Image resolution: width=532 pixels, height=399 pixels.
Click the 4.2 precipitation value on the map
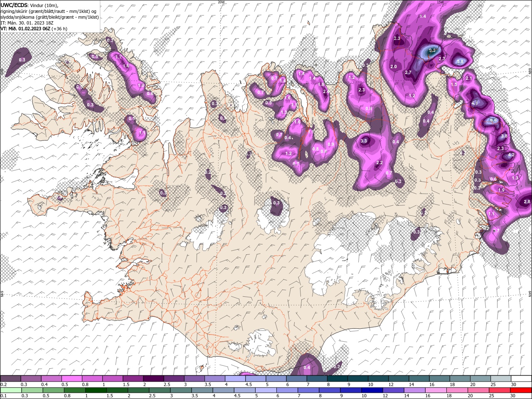512,155
